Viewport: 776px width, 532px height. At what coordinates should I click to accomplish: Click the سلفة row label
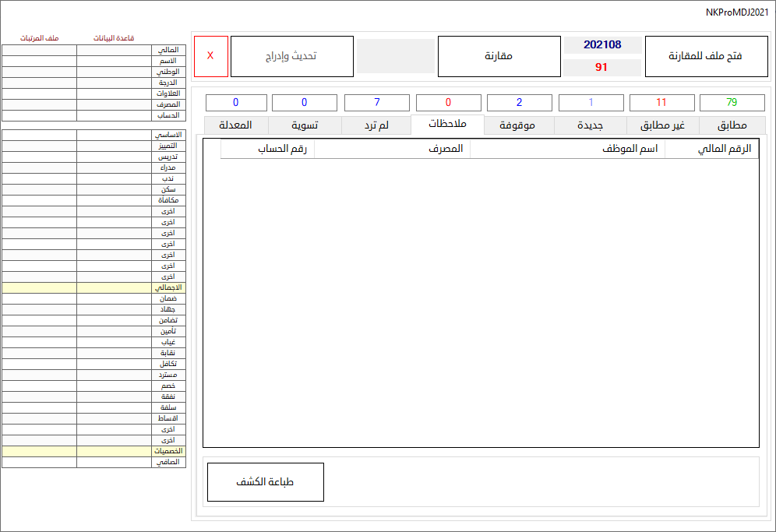[169, 407]
